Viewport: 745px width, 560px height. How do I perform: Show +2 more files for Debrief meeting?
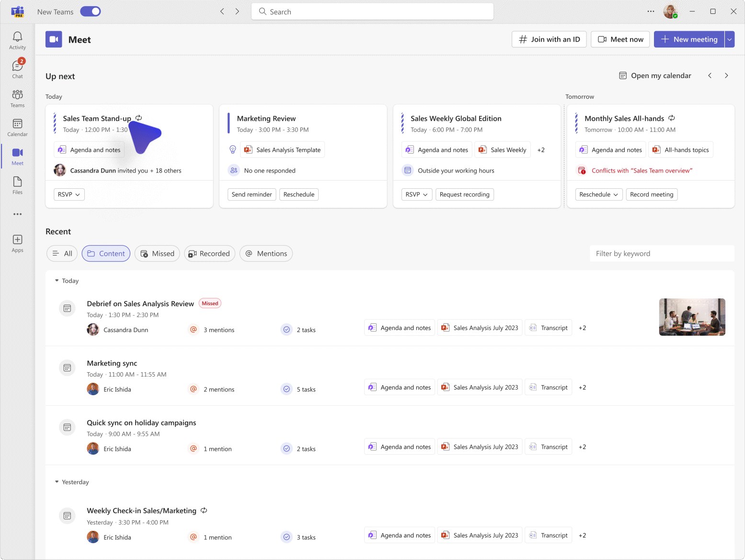tap(582, 328)
